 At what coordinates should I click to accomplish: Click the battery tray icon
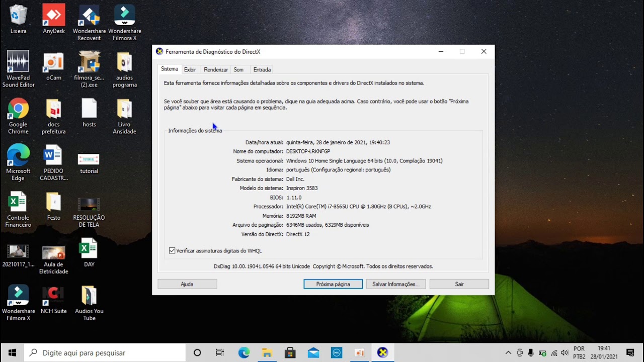(543, 352)
